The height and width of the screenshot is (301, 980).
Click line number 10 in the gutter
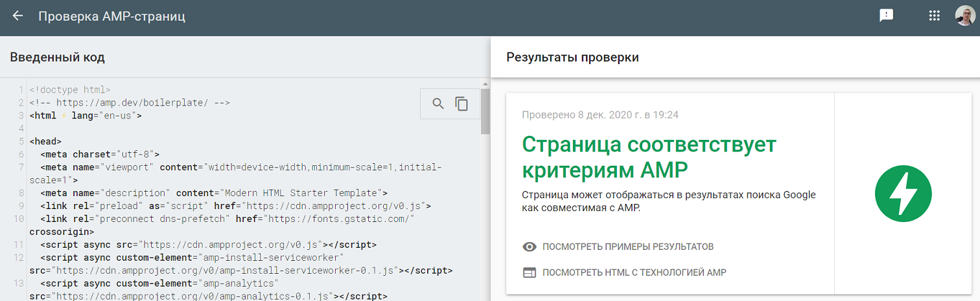[19, 219]
